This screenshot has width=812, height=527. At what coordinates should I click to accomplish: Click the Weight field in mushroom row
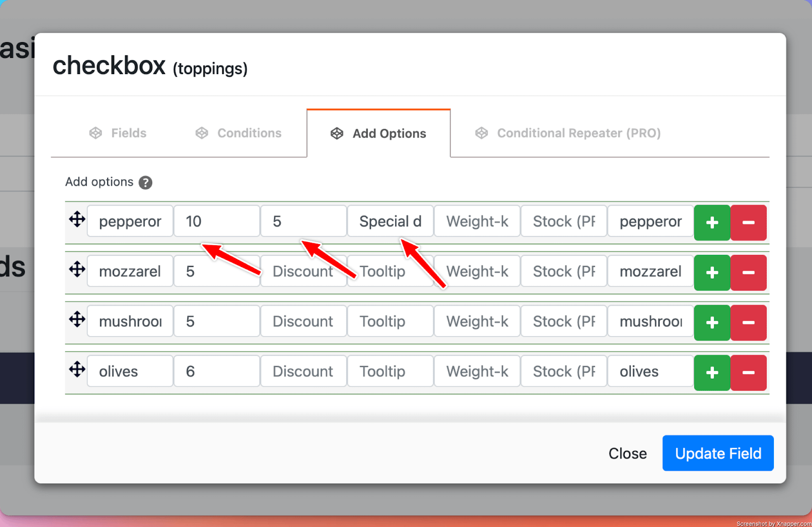pos(477,321)
